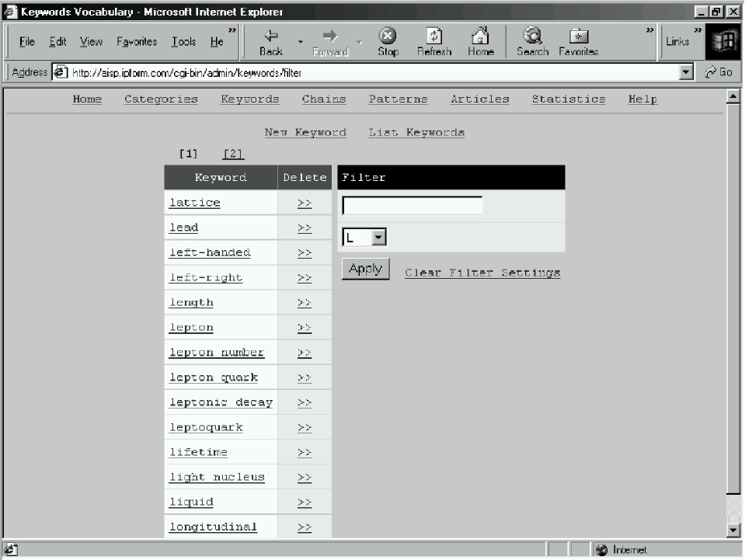The image size is (745, 560).
Task: Click the Favorites toolbar icon
Action: pos(579,36)
